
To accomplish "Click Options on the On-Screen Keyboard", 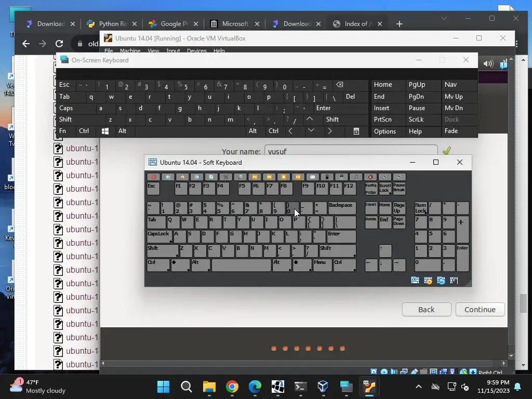I will coord(388,131).
